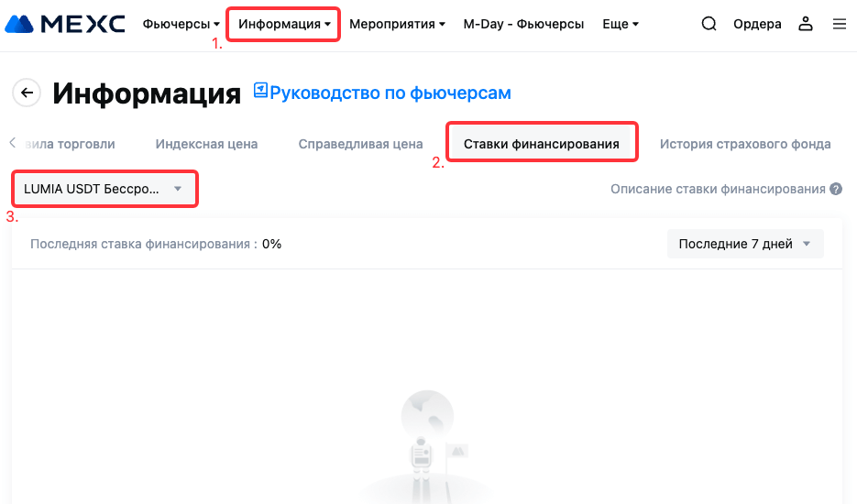Open the Руководство по фьючерсам link
The image size is (857, 504).
[x=390, y=93]
